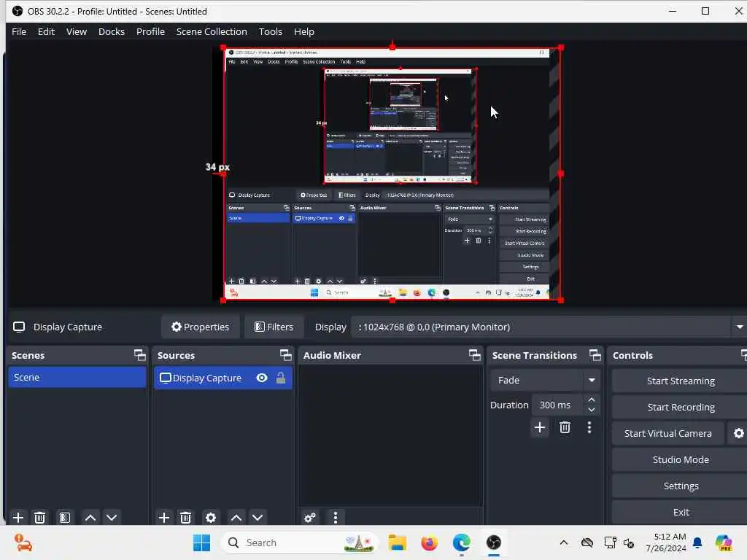This screenshot has width=747, height=560.
Task: Open Audio Mixer three-dot menu
Action: tap(336, 518)
